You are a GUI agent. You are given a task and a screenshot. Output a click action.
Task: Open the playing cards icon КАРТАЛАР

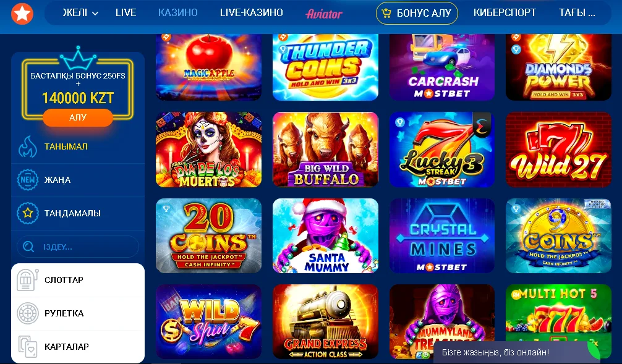coord(28,347)
